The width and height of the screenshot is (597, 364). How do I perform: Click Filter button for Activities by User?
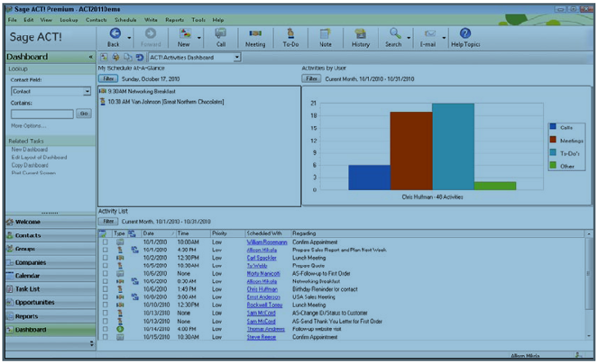[x=312, y=79]
